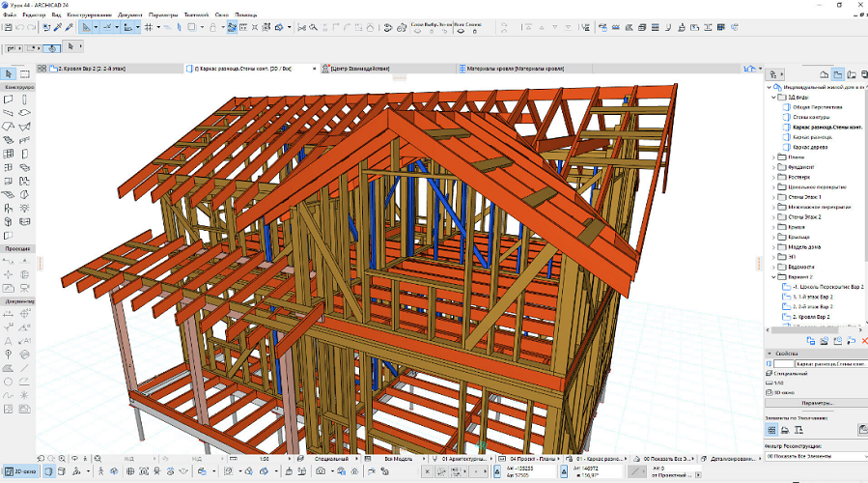Select the Arrow tool in the toolbox
The width and height of the screenshot is (868, 483).
9,73
